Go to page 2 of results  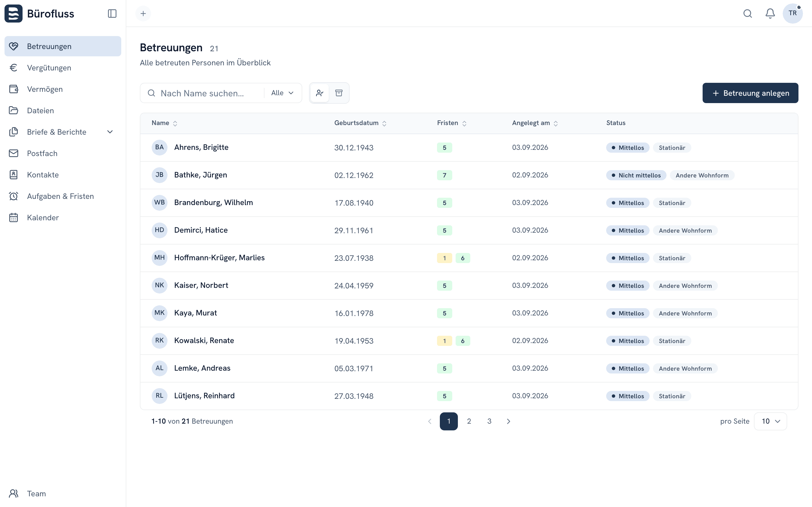click(x=469, y=421)
